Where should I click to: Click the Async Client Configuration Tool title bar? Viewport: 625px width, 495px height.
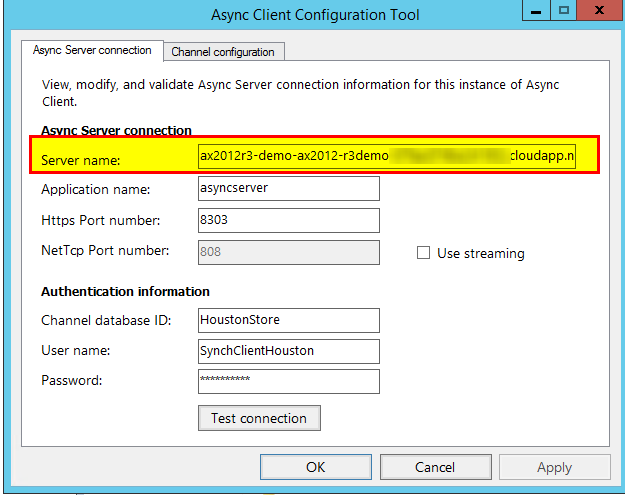[315, 14]
